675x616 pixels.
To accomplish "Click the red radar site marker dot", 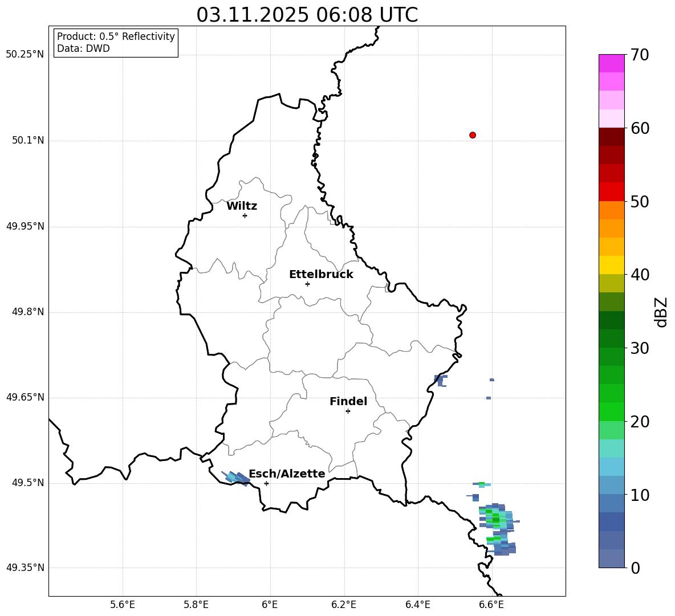I will coord(472,135).
